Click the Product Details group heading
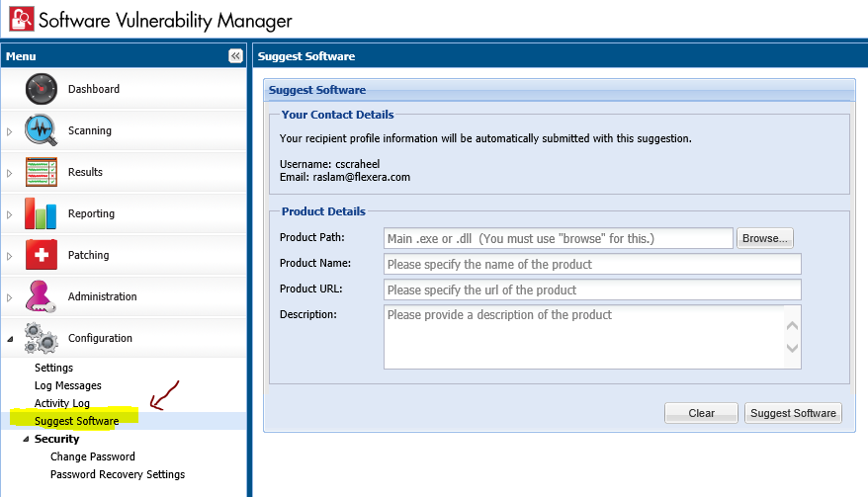868x497 pixels. click(x=323, y=211)
